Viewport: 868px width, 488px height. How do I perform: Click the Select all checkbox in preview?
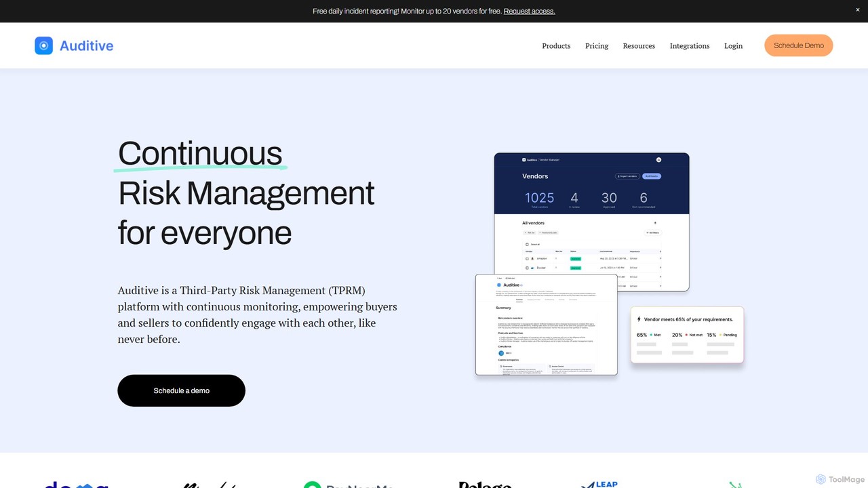tap(527, 244)
